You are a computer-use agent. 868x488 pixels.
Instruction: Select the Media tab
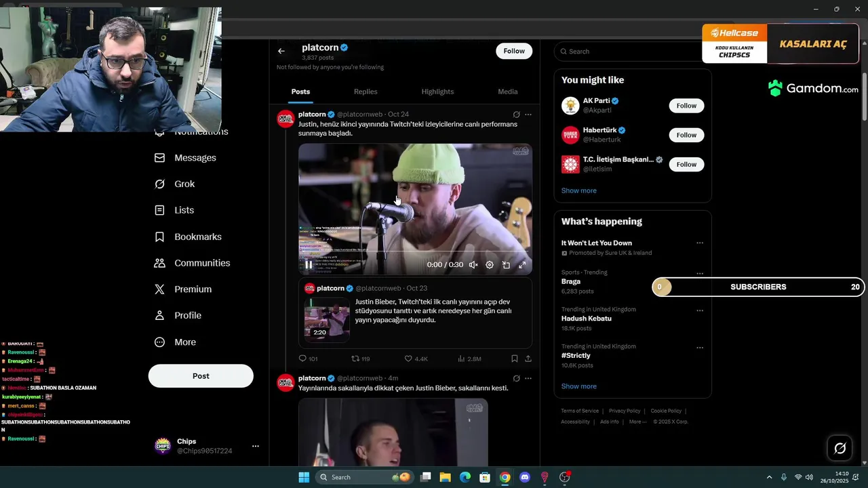[x=507, y=91]
